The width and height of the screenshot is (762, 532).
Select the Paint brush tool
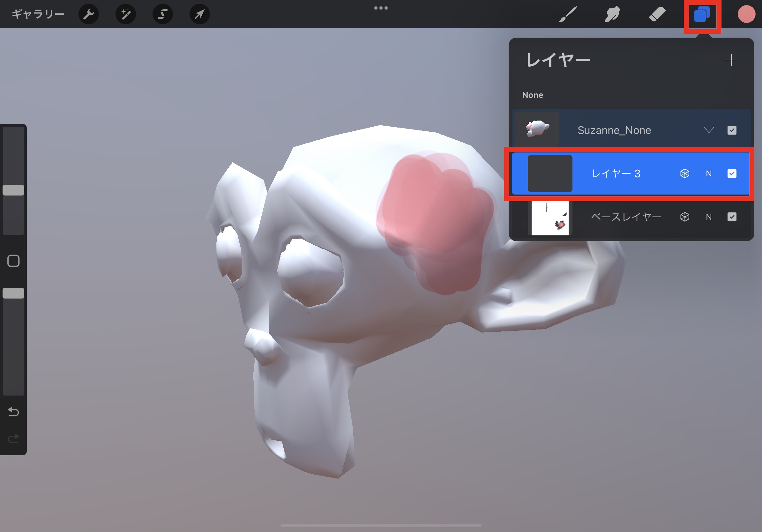(568, 14)
